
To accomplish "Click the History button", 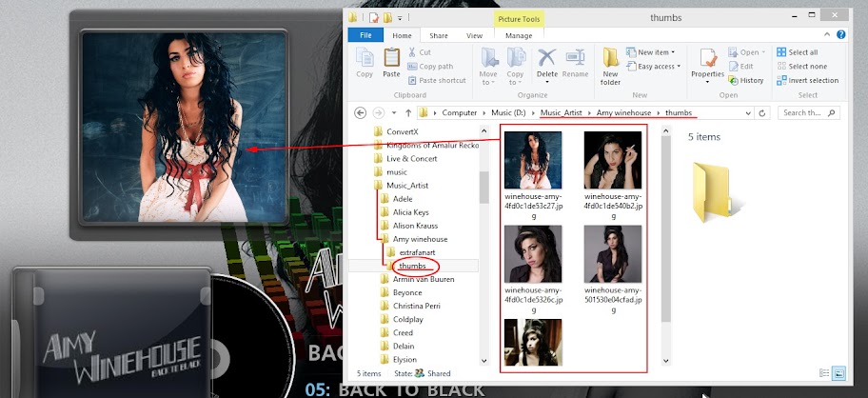I will coord(745,80).
